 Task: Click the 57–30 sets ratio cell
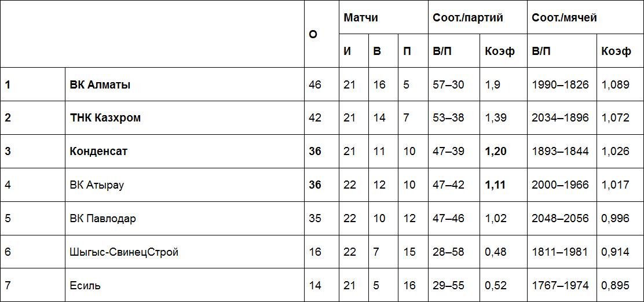click(x=448, y=84)
